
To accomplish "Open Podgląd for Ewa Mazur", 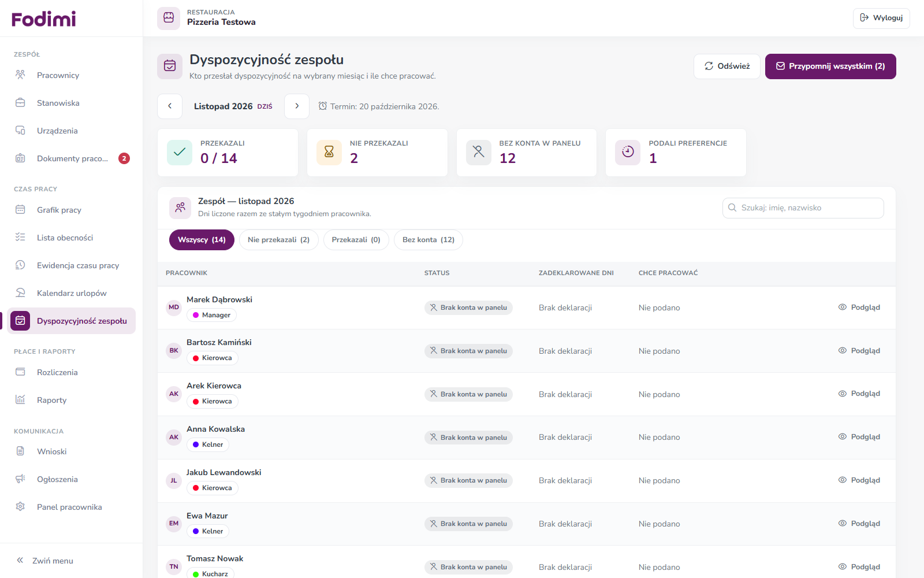I will [x=859, y=524].
